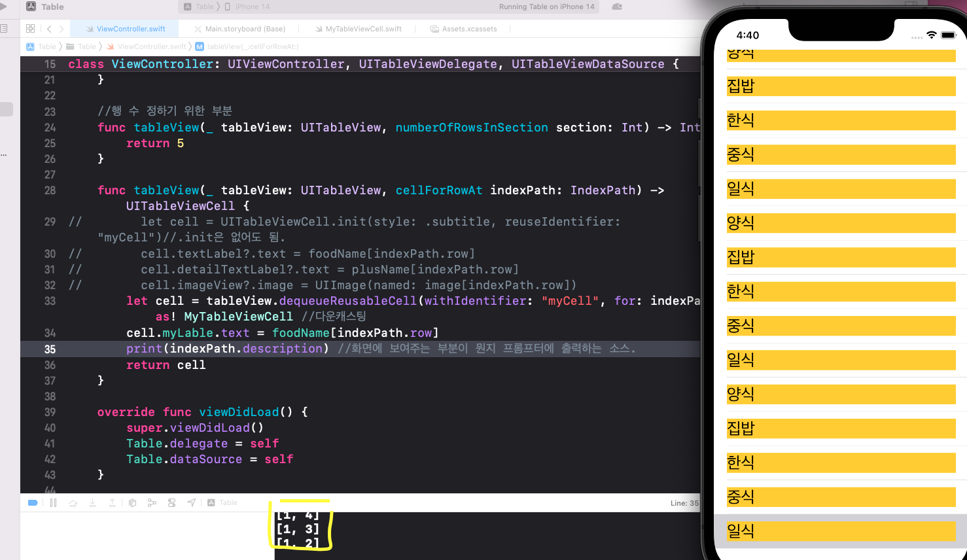Switch to ViewController.swift tab
This screenshot has height=560, width=967.
(x=126, y=29)
